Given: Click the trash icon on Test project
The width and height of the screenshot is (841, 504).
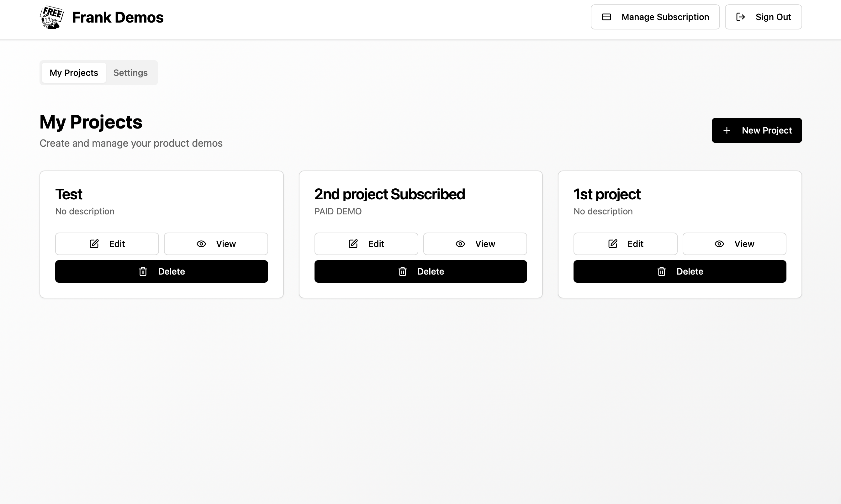Looking at the screenshot, I should (x=143, y=271).
